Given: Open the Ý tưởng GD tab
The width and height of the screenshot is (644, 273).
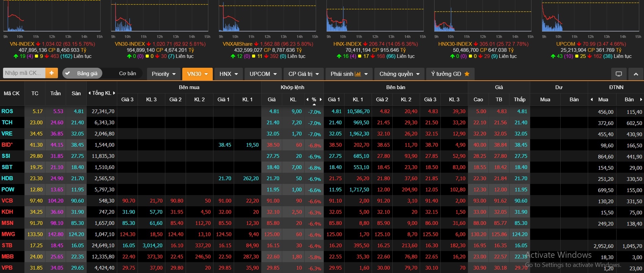Looking at the screenshot, I should [x=450, y=74].
